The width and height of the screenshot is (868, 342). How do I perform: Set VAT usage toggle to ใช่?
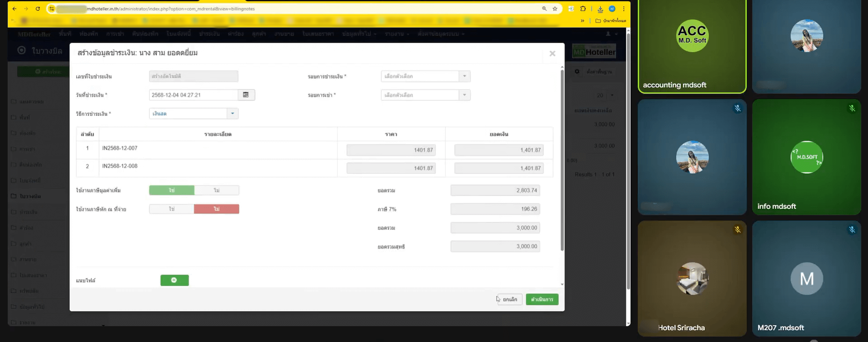click(172, 190)
